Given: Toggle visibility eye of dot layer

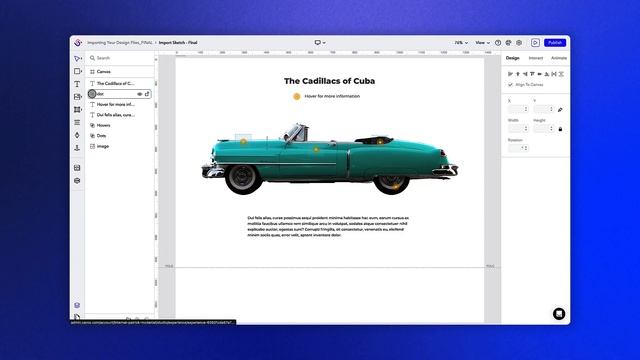Looking at the screenshot, I should click(140, 94).
